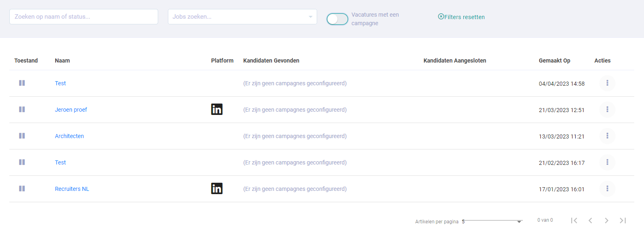The image size is (644, 240).
Task: Click pause icon for Recruiters NL row
Action: (x=22, y=188)
